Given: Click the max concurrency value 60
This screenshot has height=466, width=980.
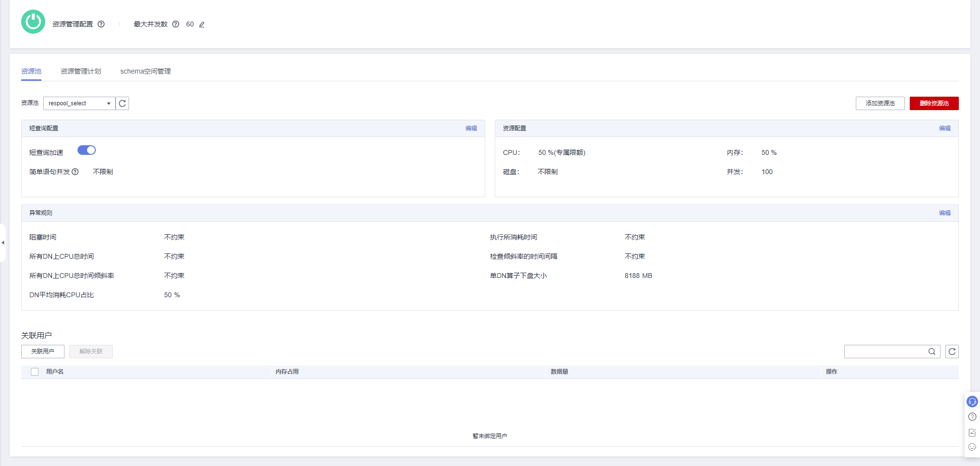Looking at the screenshot, I should (x=190, y=24).
